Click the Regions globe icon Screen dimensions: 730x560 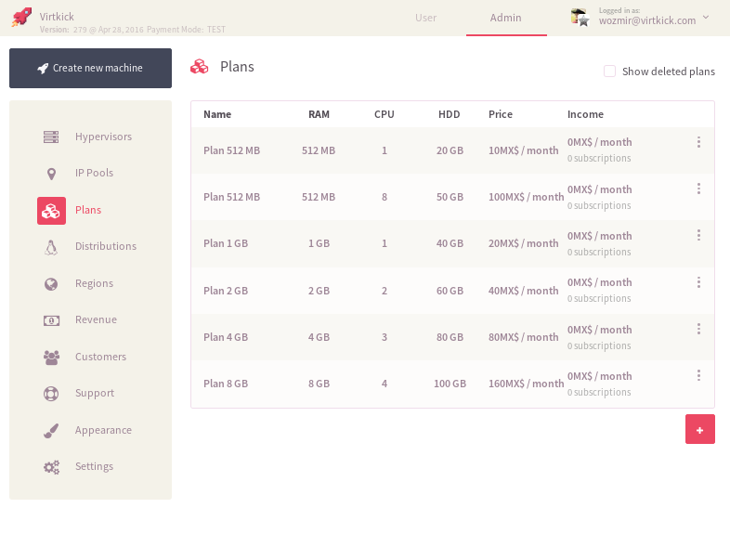[x=51, y=283]
